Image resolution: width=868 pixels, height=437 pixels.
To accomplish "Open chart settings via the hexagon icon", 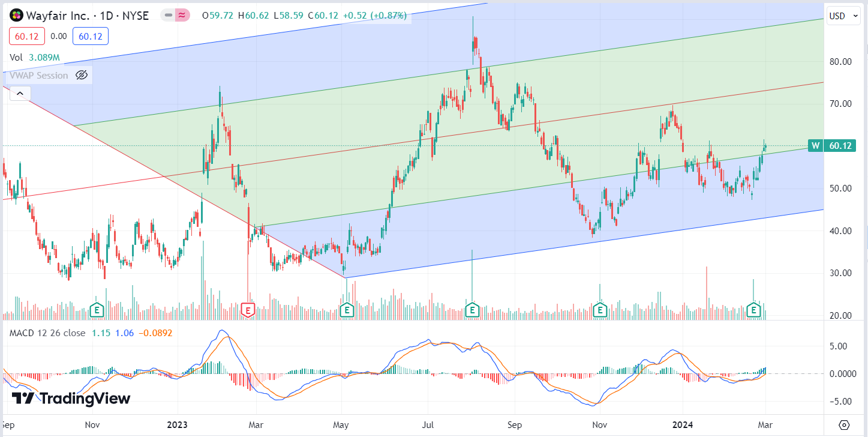I will (x=844, y=424).
